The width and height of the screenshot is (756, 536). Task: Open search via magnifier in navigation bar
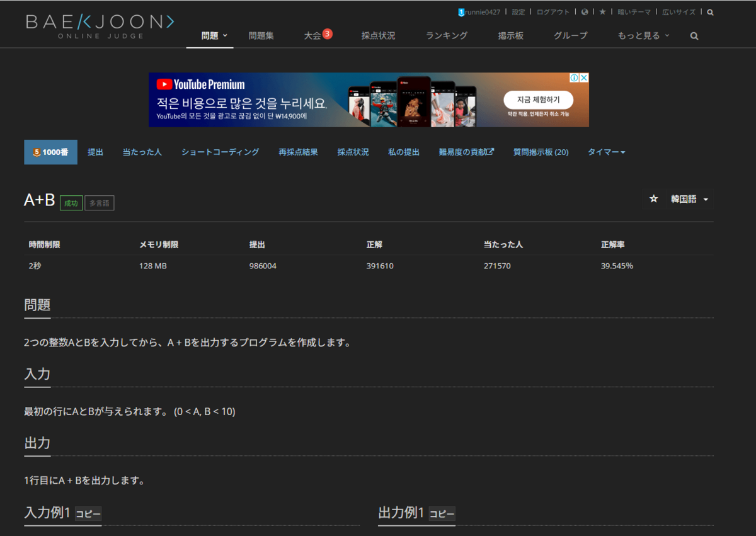(x=693, y=36)
